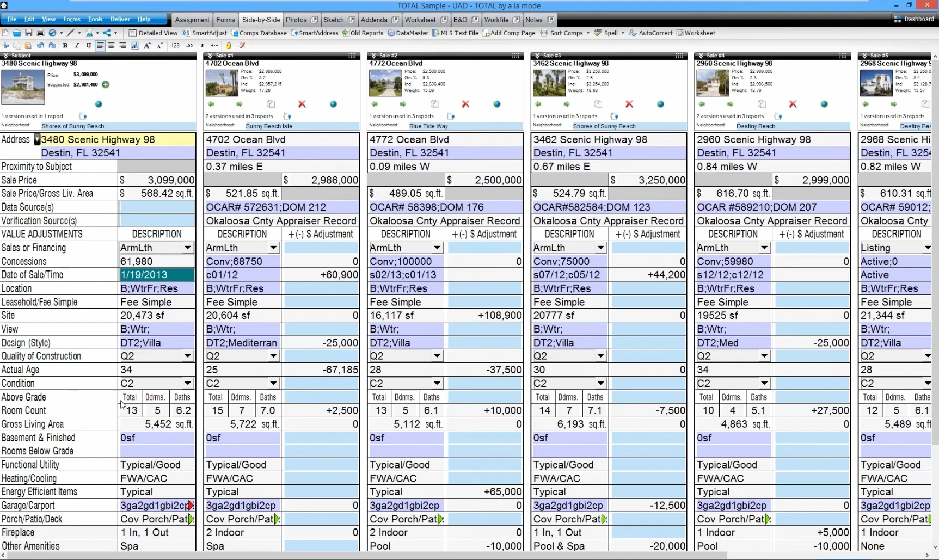This screenshot has width=939, height=560.
Task: Toggle bold formatting
Action: 65,46
